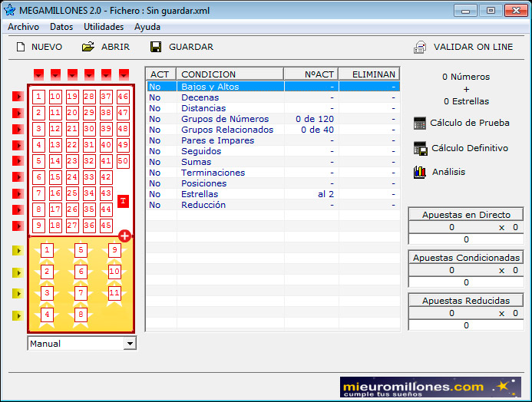Screen dimensions: 532x402
Task: Click the red right arrow beside row 7
Action: pyautogui.click(x=18, y=193)
